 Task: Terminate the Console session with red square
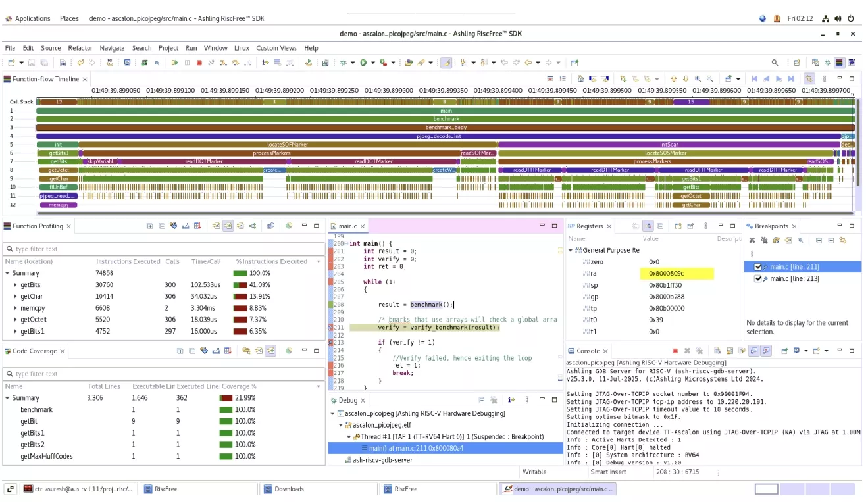tap(675, 351)
